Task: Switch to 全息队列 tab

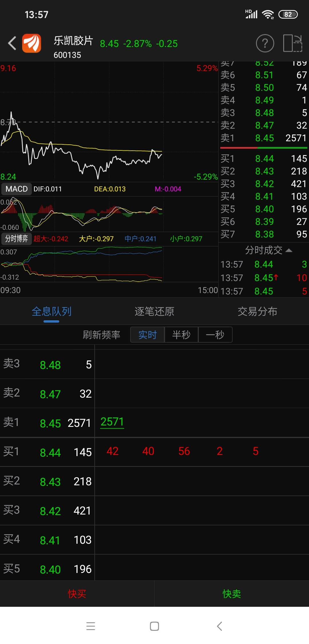Action: [51, 311]
